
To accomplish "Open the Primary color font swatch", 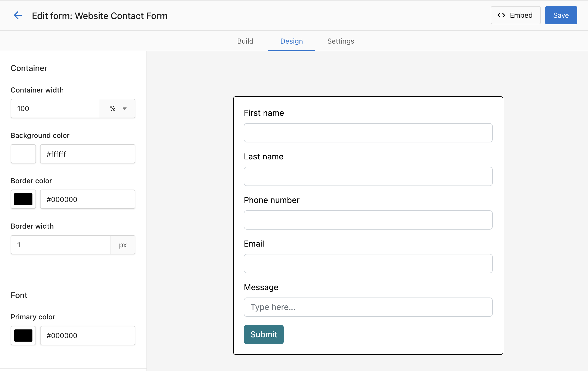I will click(23, 336).
